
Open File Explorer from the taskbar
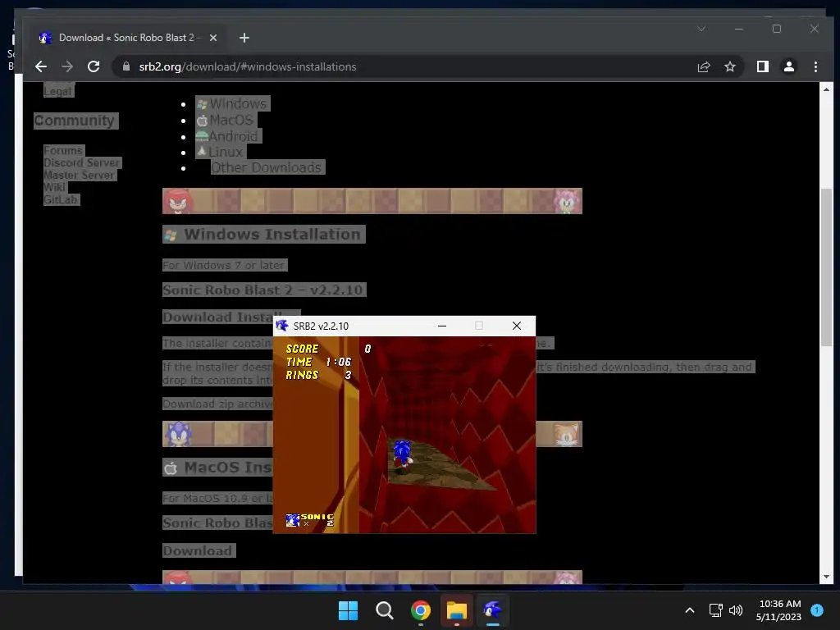pyautogui.click(x=457, y=610)
